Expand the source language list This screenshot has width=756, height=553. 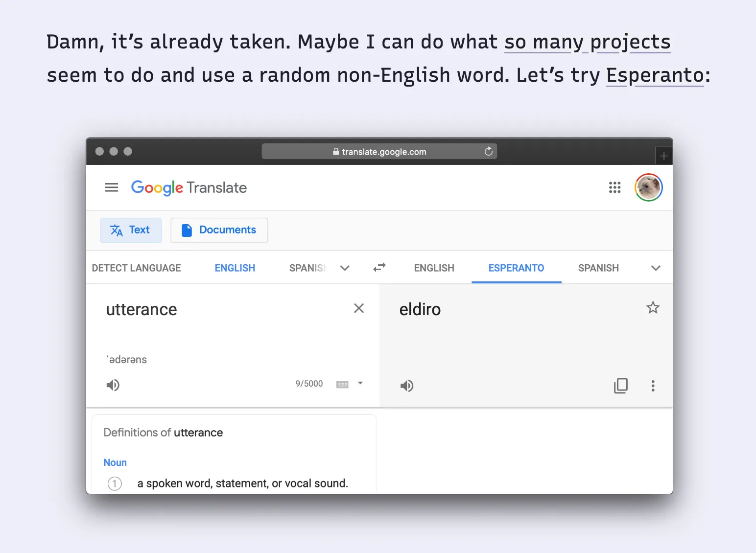[345, 268]
